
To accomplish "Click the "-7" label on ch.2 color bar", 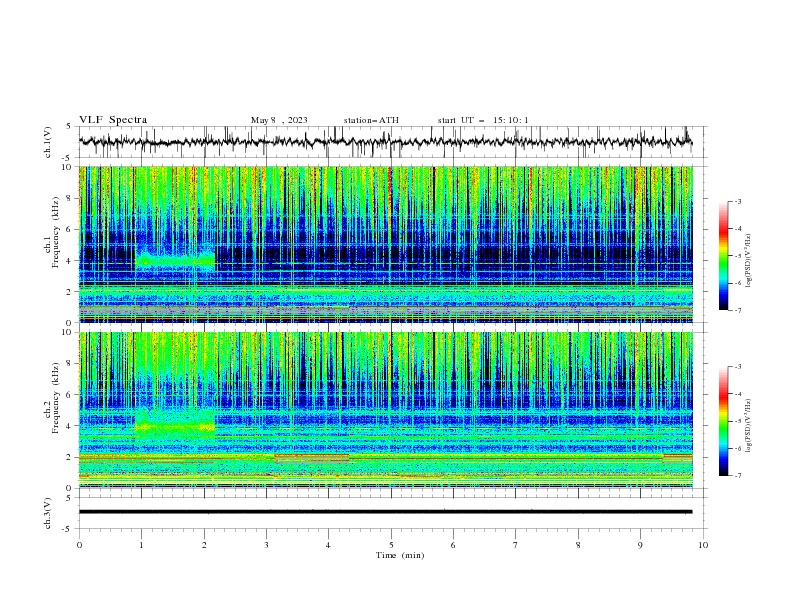I will click(x=737, y=475).
